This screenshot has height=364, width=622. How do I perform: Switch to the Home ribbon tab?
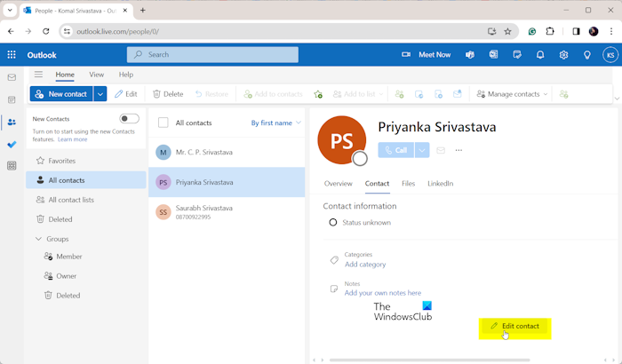click(x=65, y=75)
